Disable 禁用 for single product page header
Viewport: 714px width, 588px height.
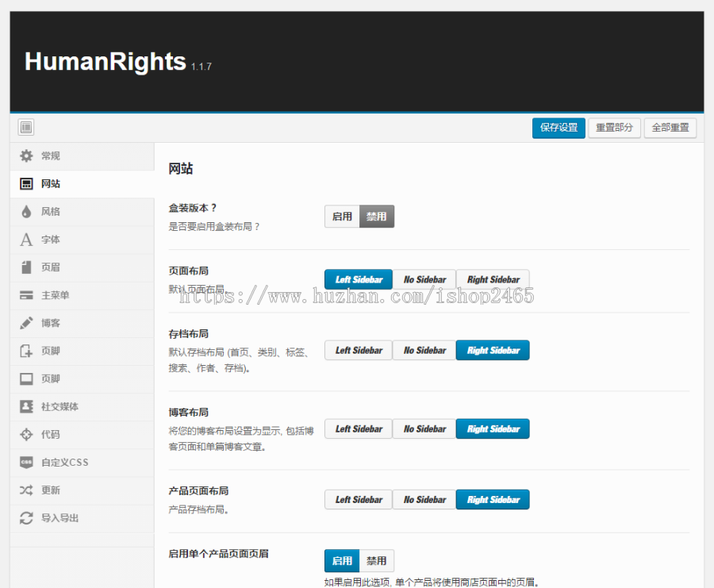point(377,560)
